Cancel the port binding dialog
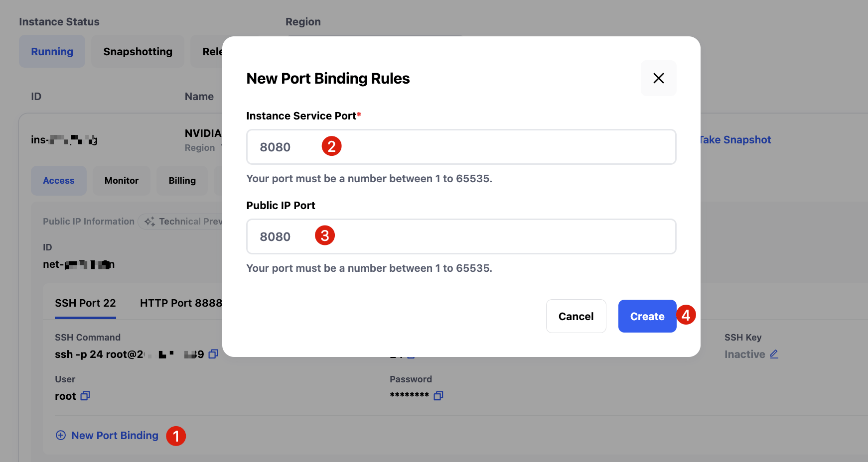The image size is (868, 462). (576, 316)
